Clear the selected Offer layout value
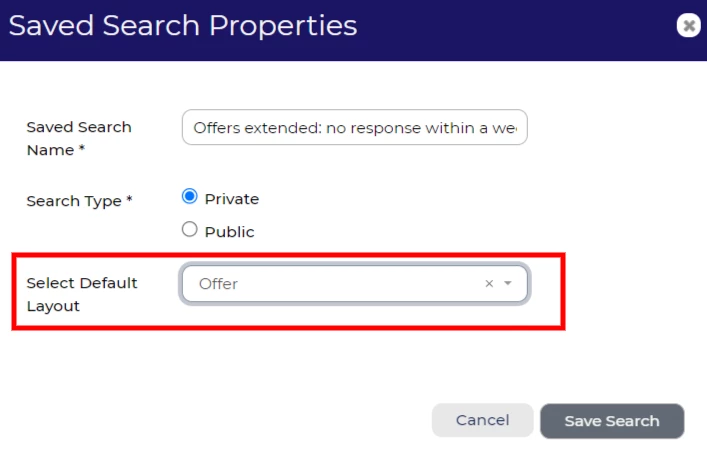Screen dimensions: 707x452 click(489, 284)
